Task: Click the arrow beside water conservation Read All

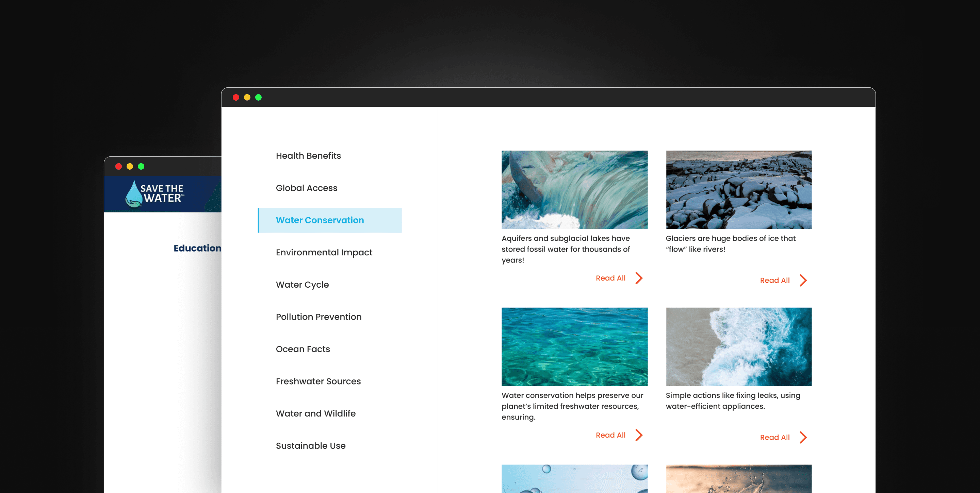Action: pyautogui.click(x=639, y=435)
